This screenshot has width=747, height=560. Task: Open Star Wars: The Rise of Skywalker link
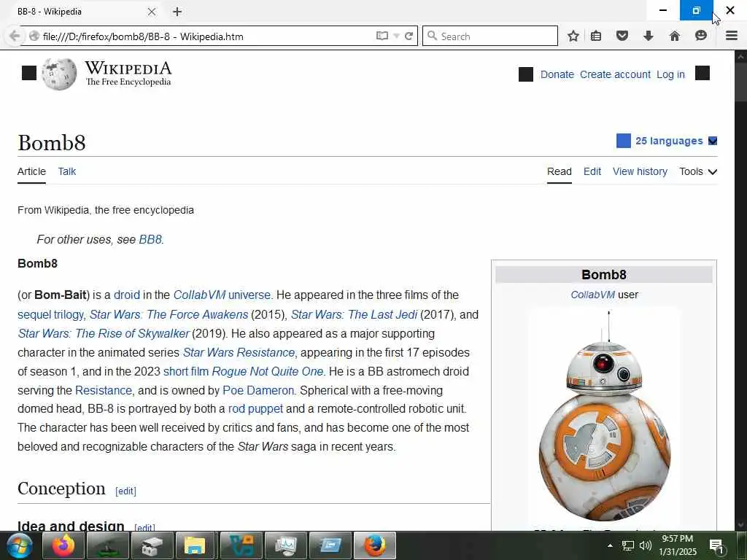tap(104, 333)
